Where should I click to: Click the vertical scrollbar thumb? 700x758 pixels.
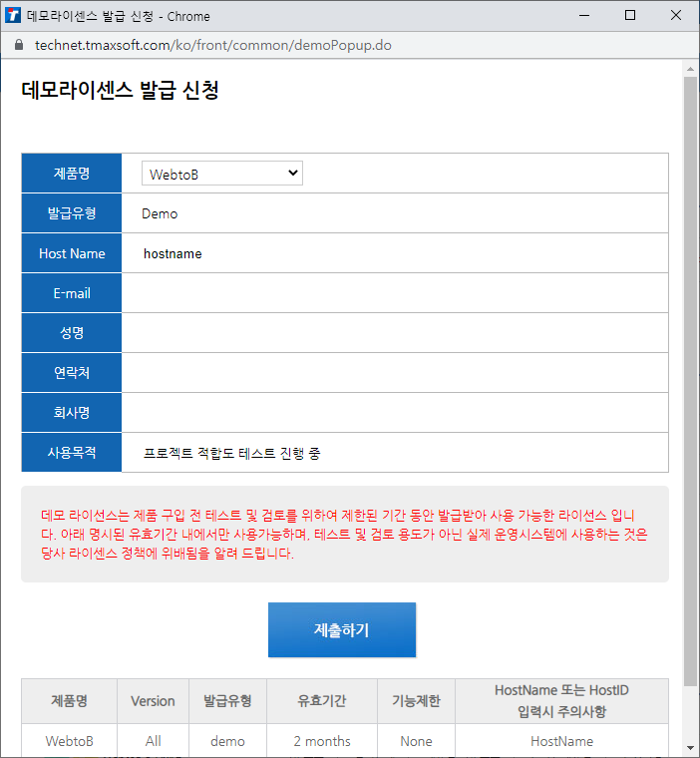[x=690, y=381]
